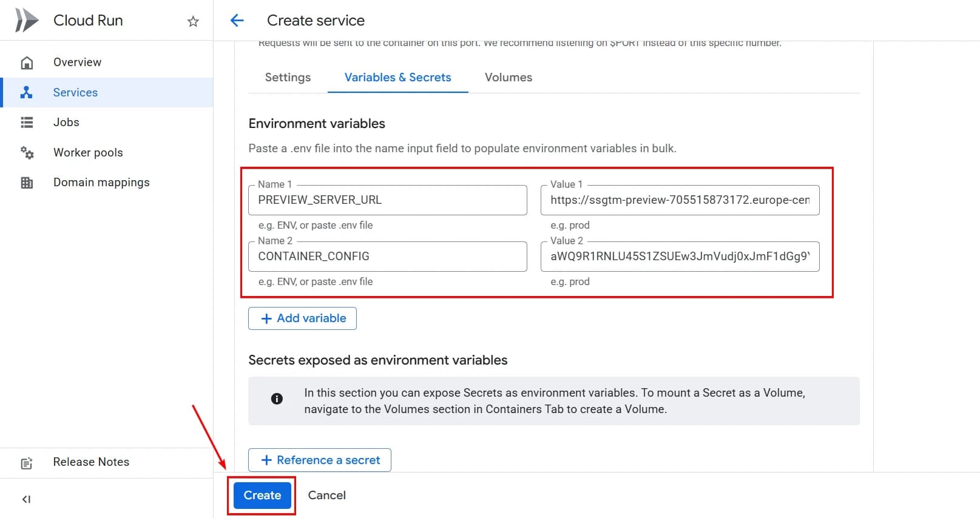This screenshot has width=980, height=518.
Task: Click the Create button
Action: (x=262, y=496)
